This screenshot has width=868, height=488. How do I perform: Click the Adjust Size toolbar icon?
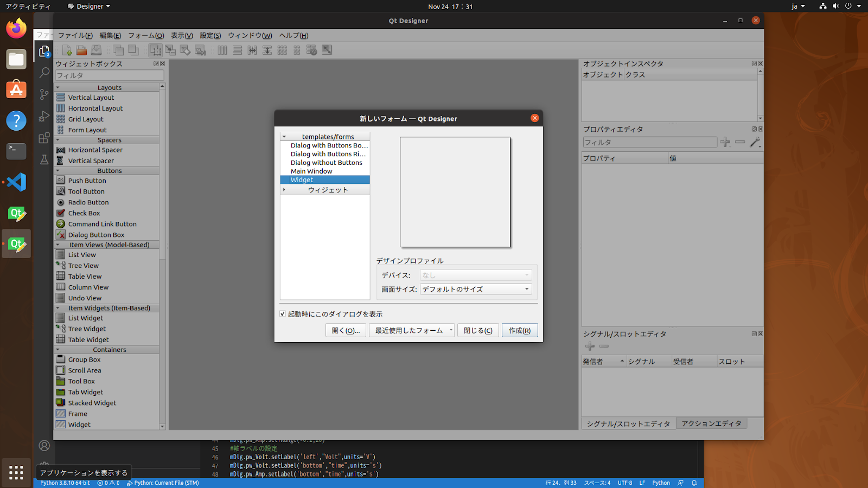[327, 50]
